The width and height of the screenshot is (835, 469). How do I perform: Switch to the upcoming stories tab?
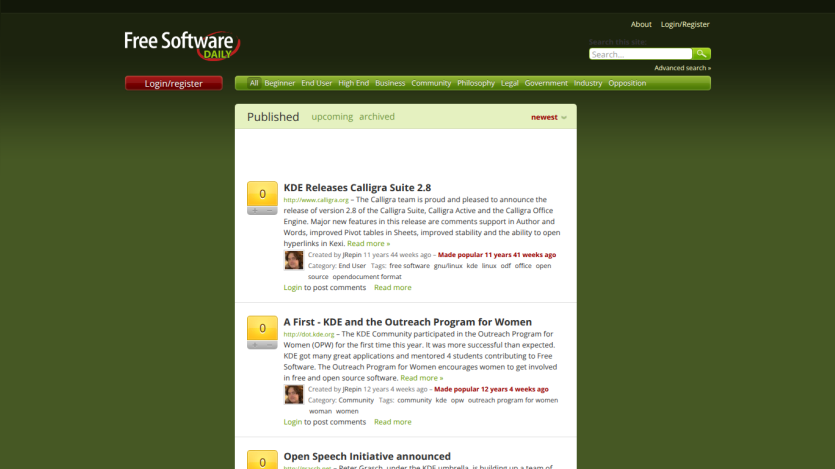click(x=332, y=117)
